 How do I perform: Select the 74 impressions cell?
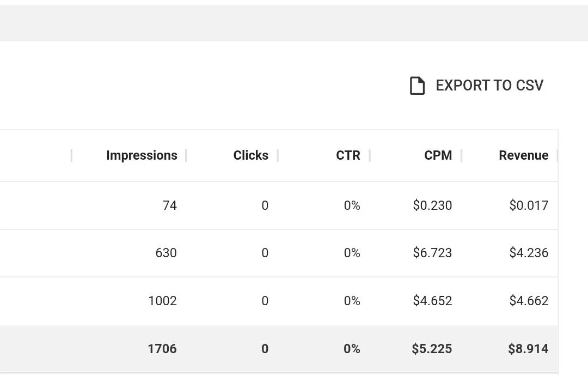(169, 205)
